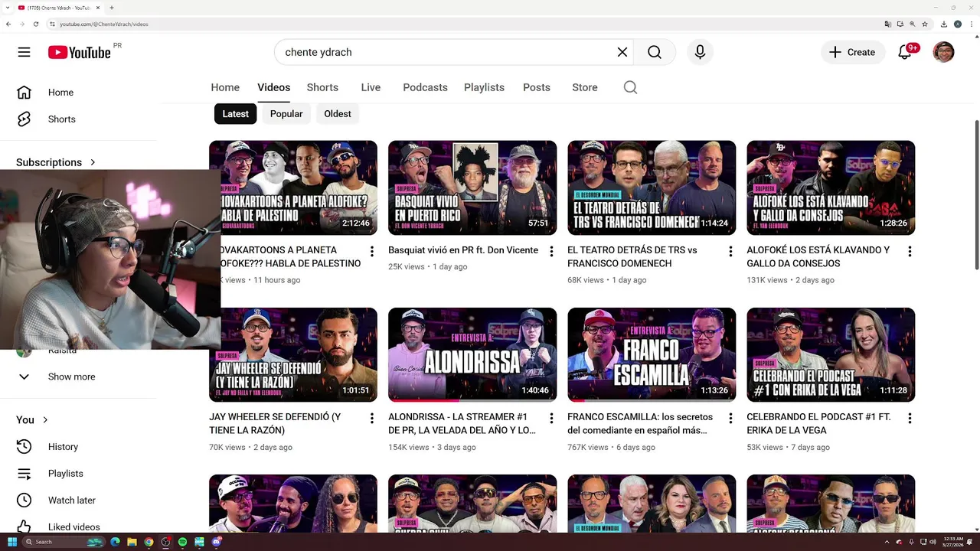Click the magnifier search submit button
The width and height of the screenshot is (980, 551).
(655, 52)
